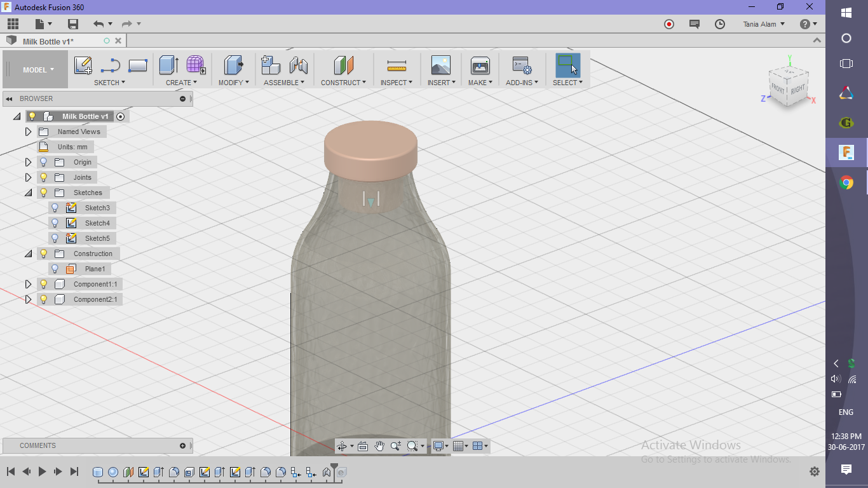
Task: Select the Offset Plane construct tool
Action: [x=343, y=65]
